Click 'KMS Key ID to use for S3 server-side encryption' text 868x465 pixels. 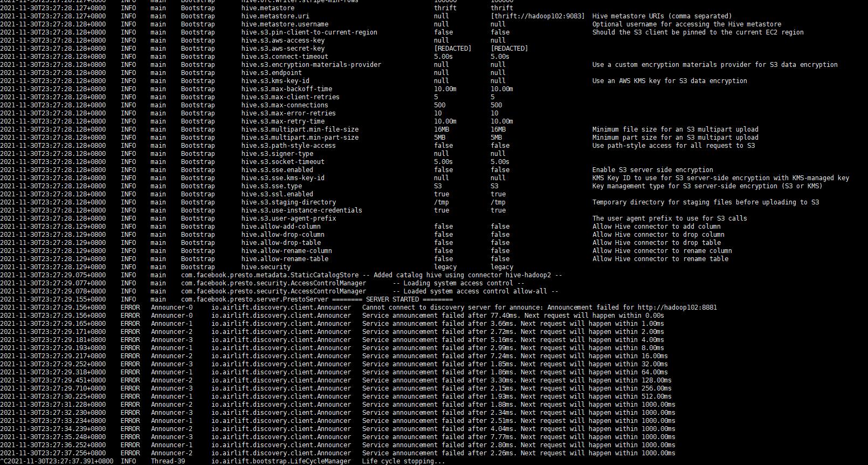click(x=721, y=178)
